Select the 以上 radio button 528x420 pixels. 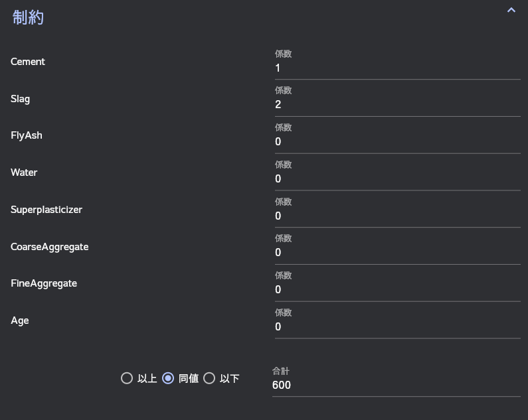tap(127, 378)
